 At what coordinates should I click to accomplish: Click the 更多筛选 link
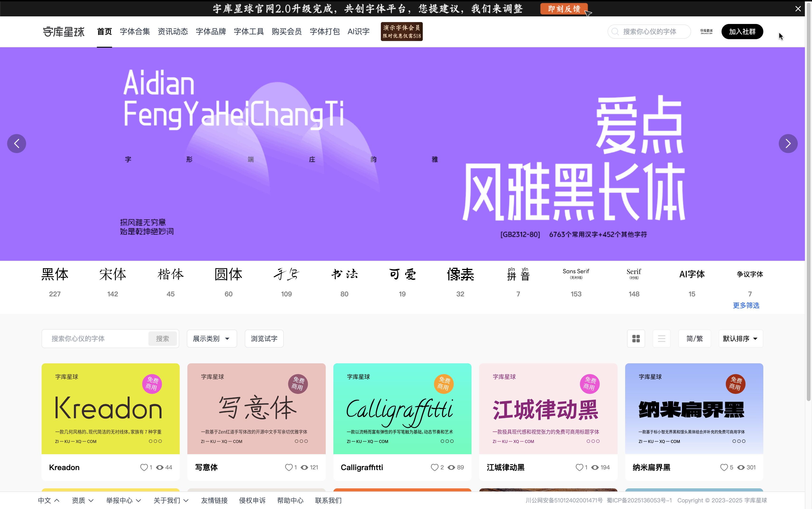746,305
